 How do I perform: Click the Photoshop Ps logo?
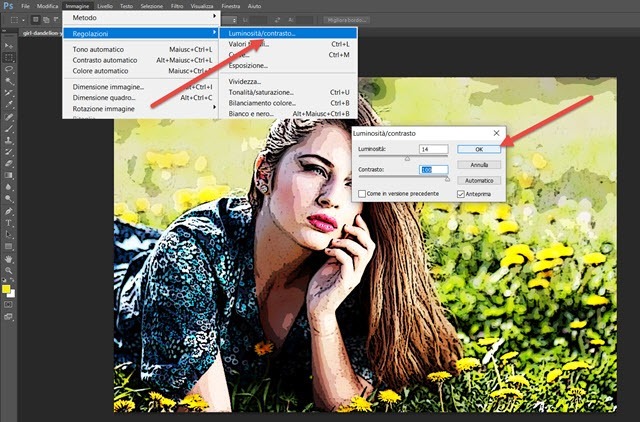(x=8, y=6)
